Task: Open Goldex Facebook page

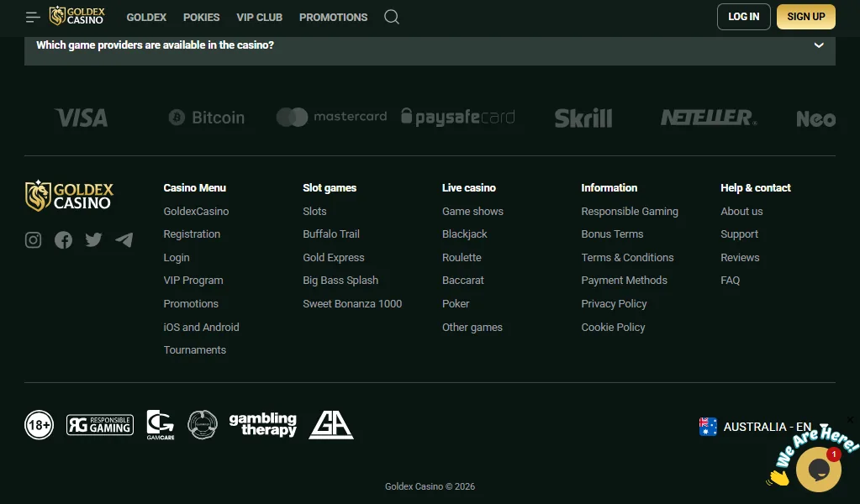Action: point(63,240)
